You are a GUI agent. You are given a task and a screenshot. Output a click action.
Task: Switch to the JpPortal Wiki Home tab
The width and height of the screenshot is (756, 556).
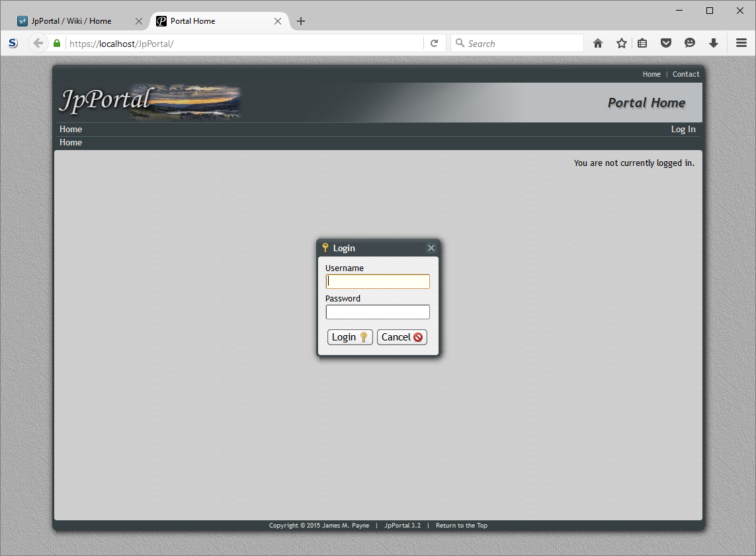click(x=73, y=20)
